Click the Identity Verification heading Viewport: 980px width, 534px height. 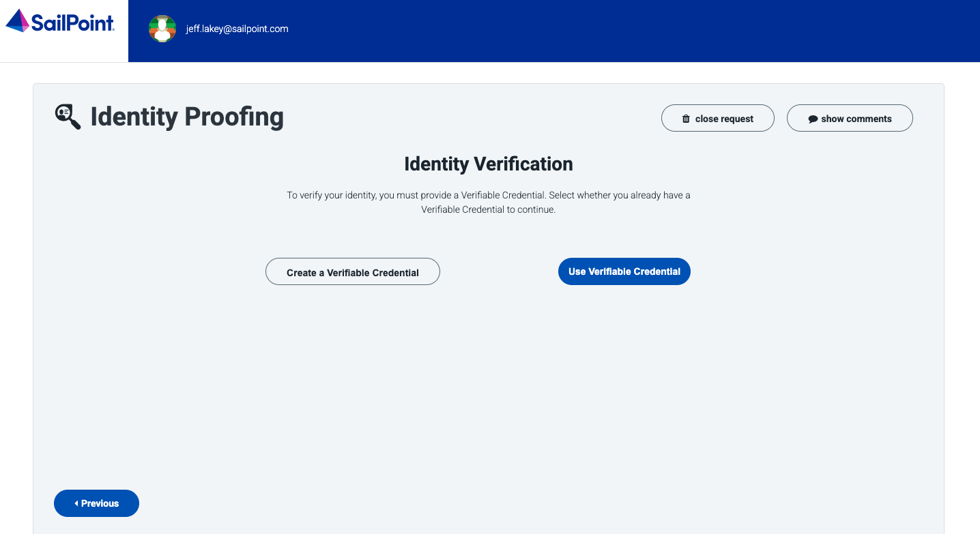pyautogui.click(x=489, y=164)
